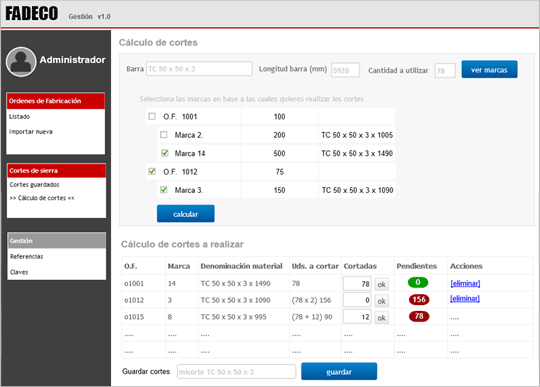Click the Gestión v1.0 header text
This screenshot has height=387, width=540.
pyautogui.click(x=89, y=17)
